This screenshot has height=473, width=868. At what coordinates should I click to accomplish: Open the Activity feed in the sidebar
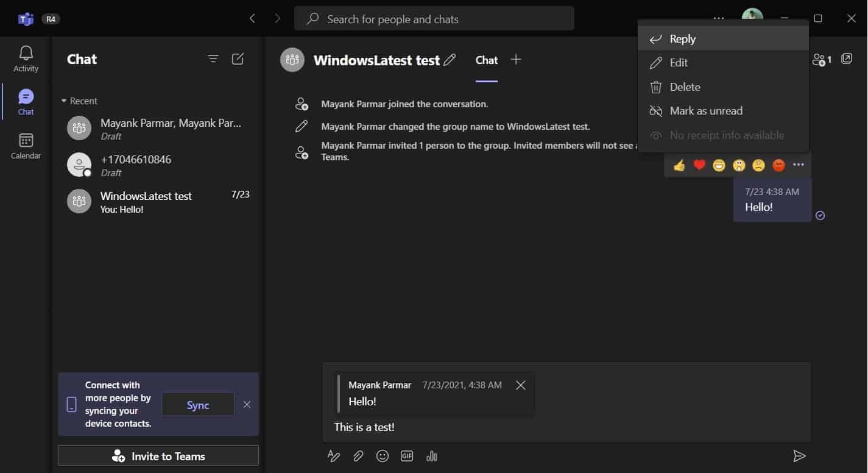coord(25,59)
